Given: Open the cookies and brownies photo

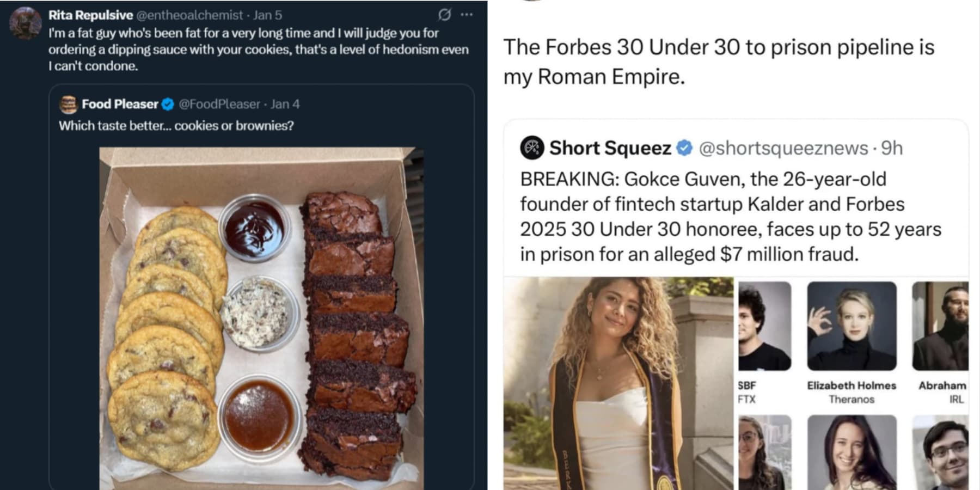Looking at the screenshot, I should tap(261, 318).
